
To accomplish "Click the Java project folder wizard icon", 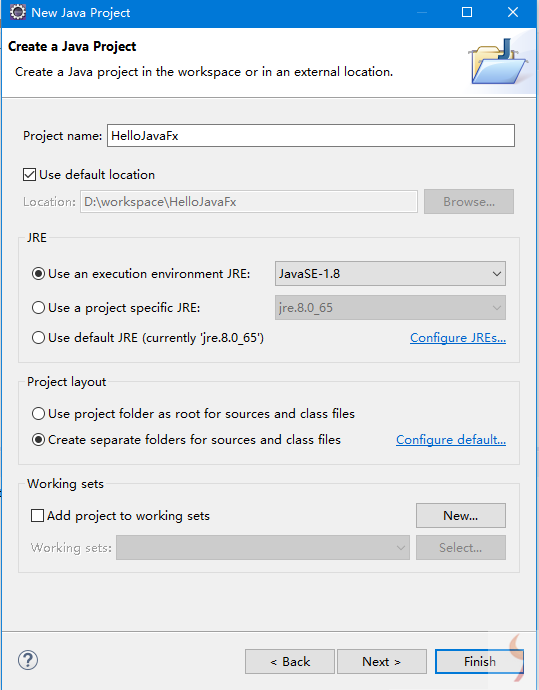I will (x=499, y=62).
